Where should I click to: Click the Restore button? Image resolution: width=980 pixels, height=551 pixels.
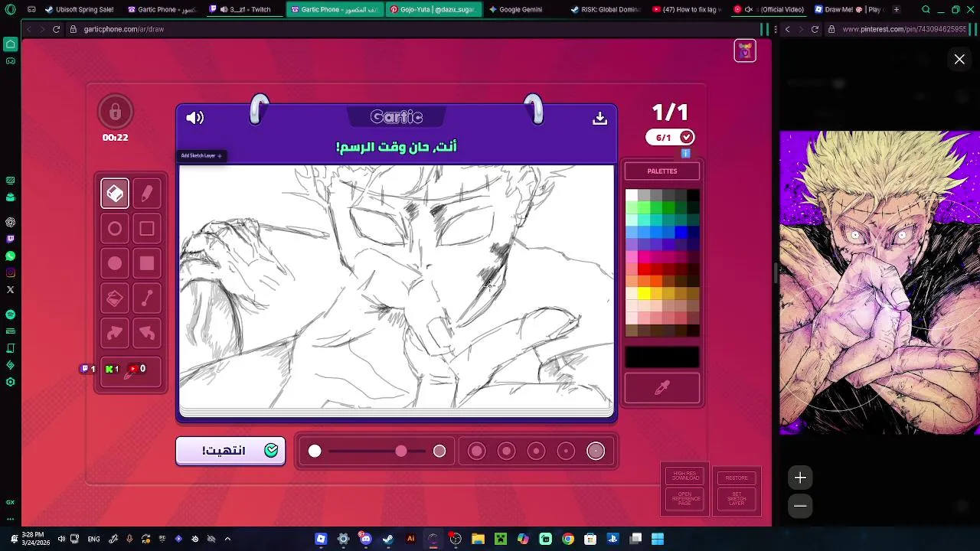pyautogui.click(x=737, y=478)
